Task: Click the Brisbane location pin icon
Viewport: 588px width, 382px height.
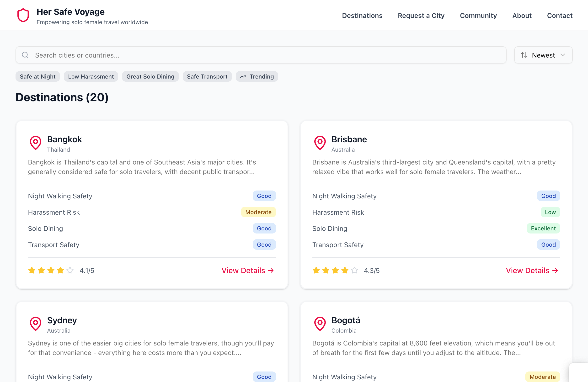Action: pyautogui.click(x=320, y=143)
